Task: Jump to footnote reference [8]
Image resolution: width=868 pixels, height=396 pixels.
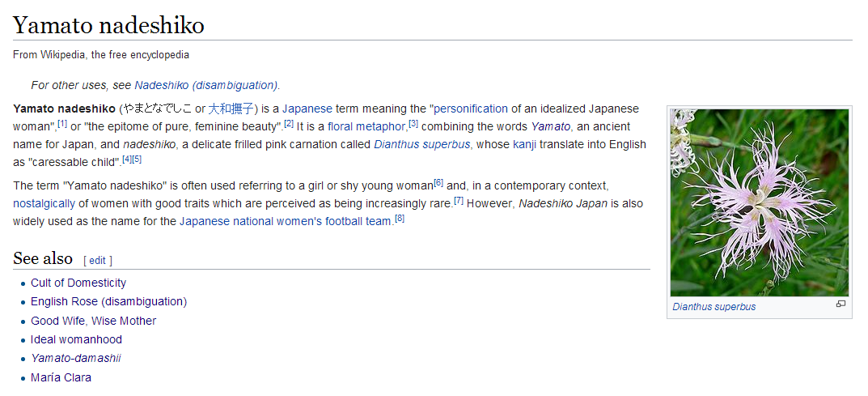Action: (x=400, y=218)
